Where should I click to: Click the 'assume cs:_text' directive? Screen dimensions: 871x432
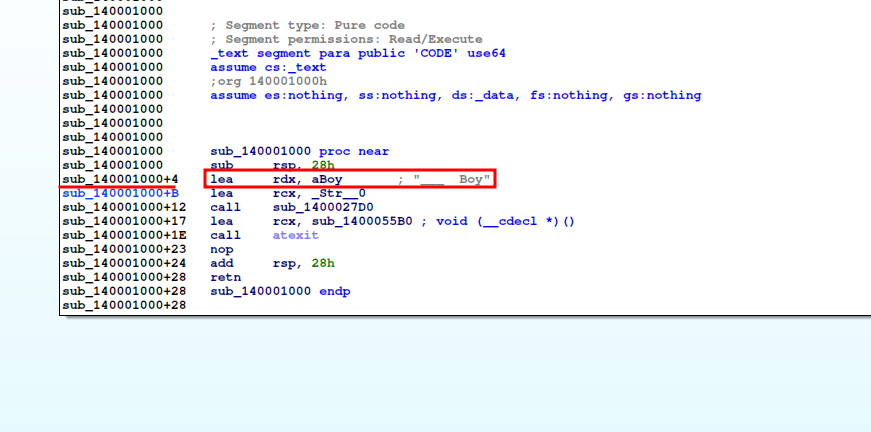(x=267, y=67)
